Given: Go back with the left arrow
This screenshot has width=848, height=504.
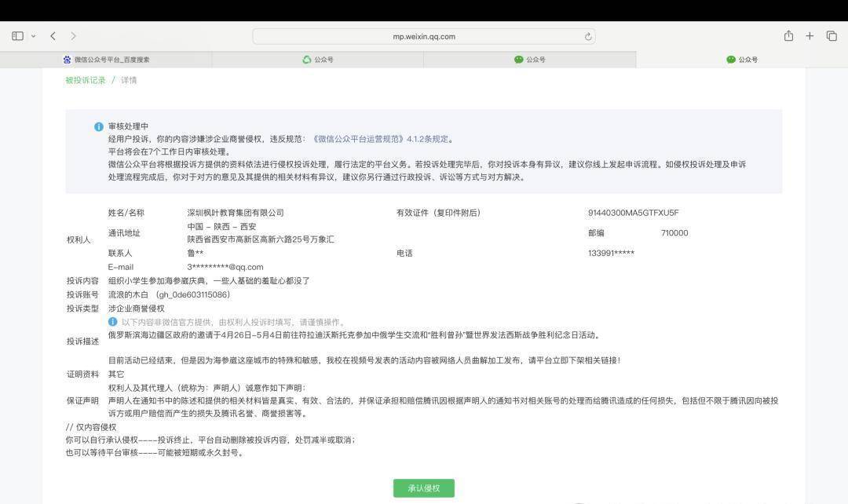Looking at the screenshot, I should pos(53,36).
